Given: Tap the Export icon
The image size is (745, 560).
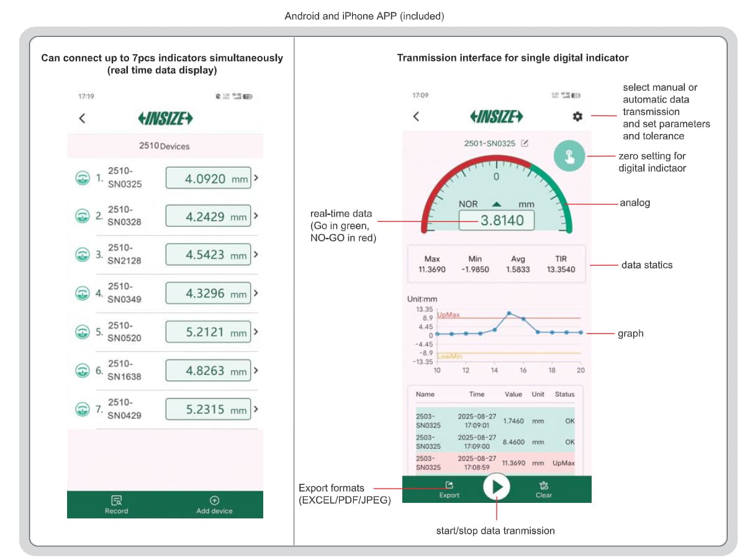Looking at the screenshot, I should 449,485.
